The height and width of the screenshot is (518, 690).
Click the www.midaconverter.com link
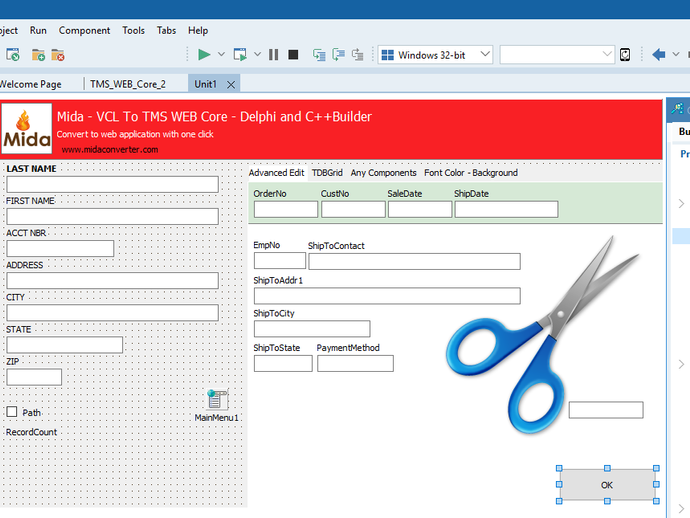pyautogui.click(x=110, y=150)
